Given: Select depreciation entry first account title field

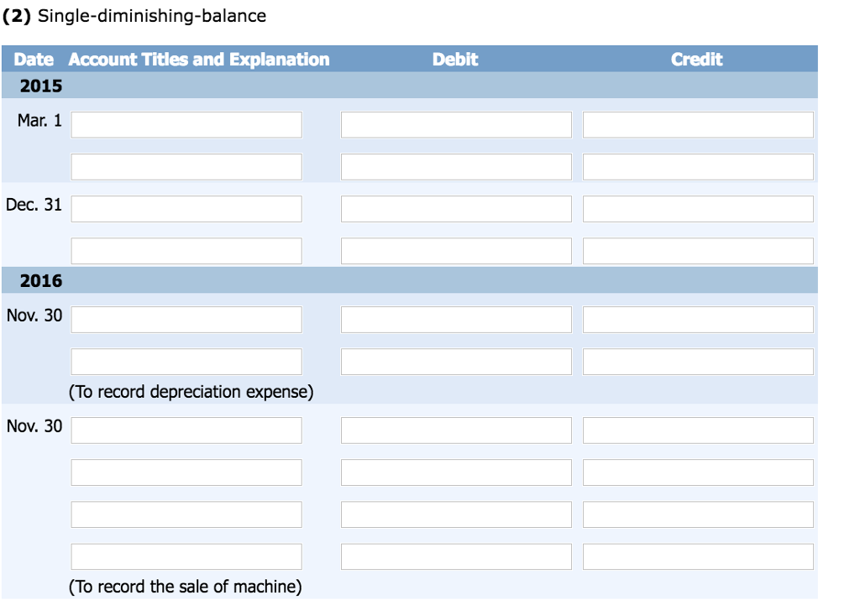Looking at the screenshot, I should 186,320.
